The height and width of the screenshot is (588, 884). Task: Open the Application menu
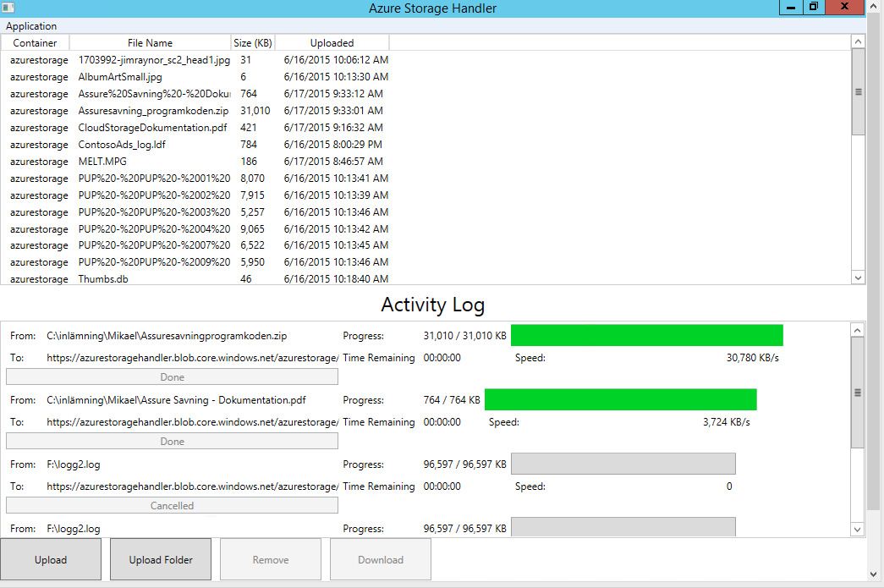(31, 26)
